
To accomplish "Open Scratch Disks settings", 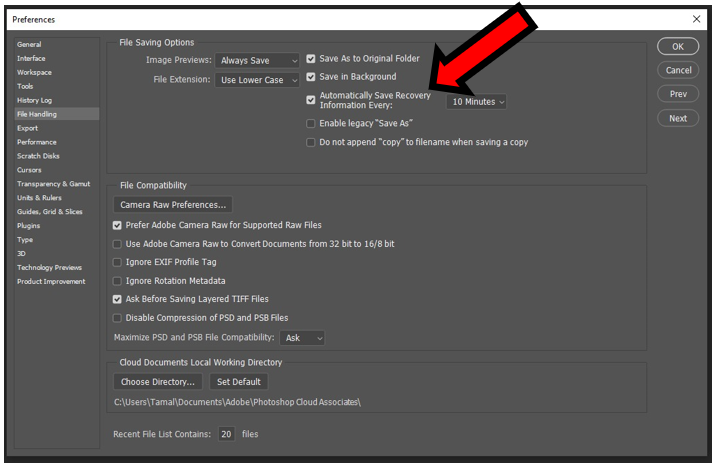I will pos(38,156).
